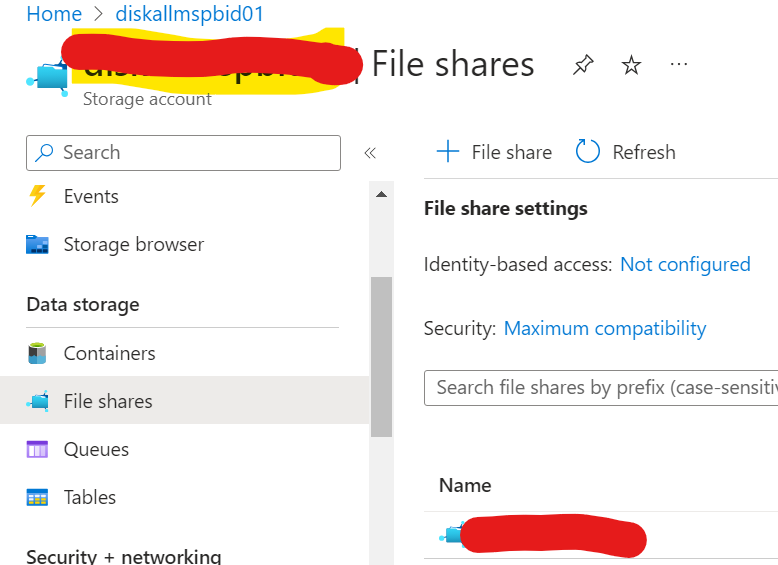Open Containers in the sidebar

pyautogui.click(x=109, y=353)
